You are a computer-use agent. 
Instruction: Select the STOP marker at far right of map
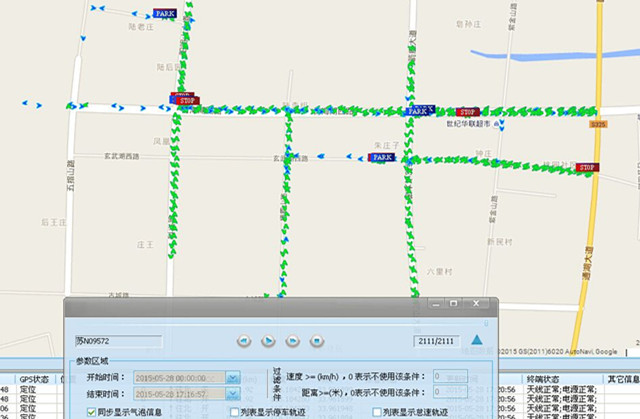(588, 167)
